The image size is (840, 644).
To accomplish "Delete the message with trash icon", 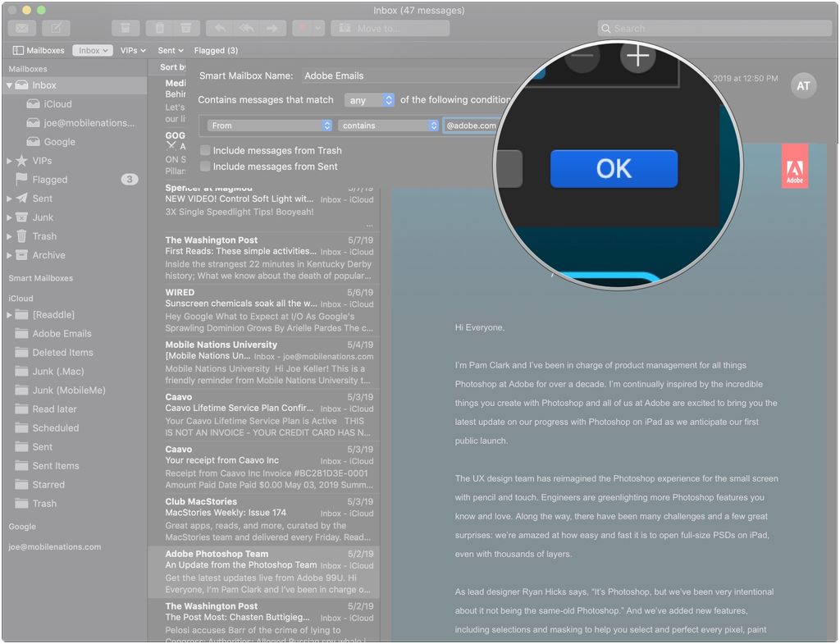I will click(160, 28).
